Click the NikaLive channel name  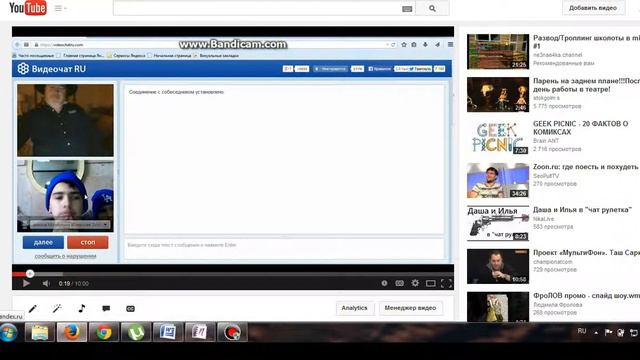pos(543,219)
